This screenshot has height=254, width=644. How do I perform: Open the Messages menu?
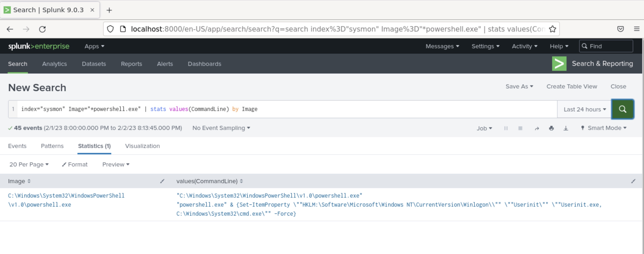[x=442, y=46]
